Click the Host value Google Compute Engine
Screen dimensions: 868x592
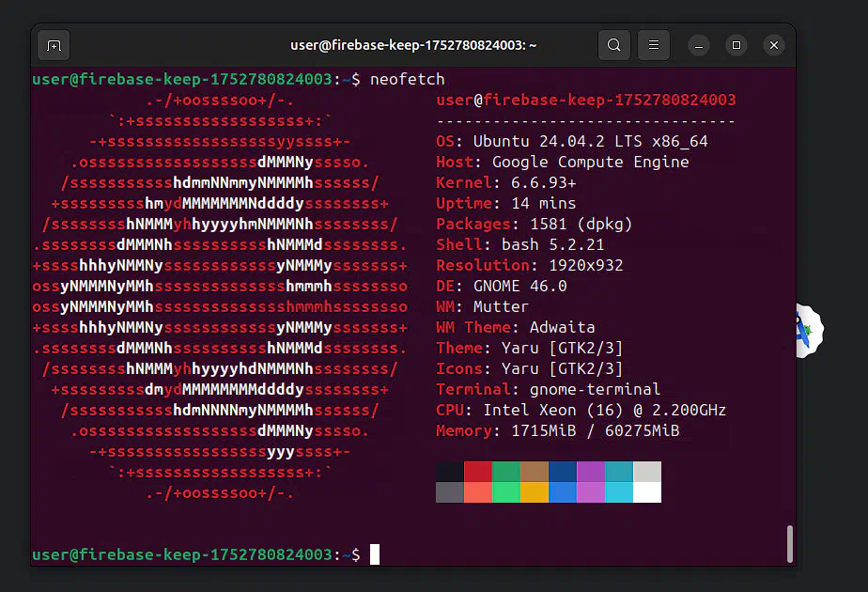point(591,162)
